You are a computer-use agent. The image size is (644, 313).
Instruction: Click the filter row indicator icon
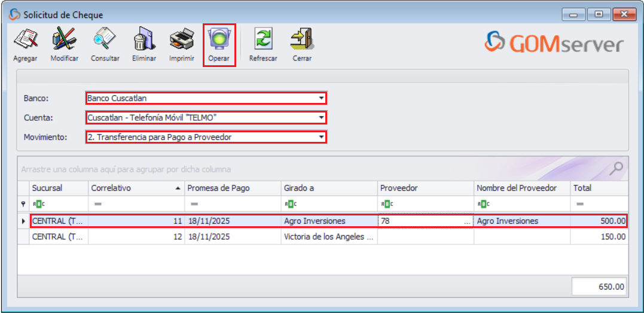click(23, 203)
